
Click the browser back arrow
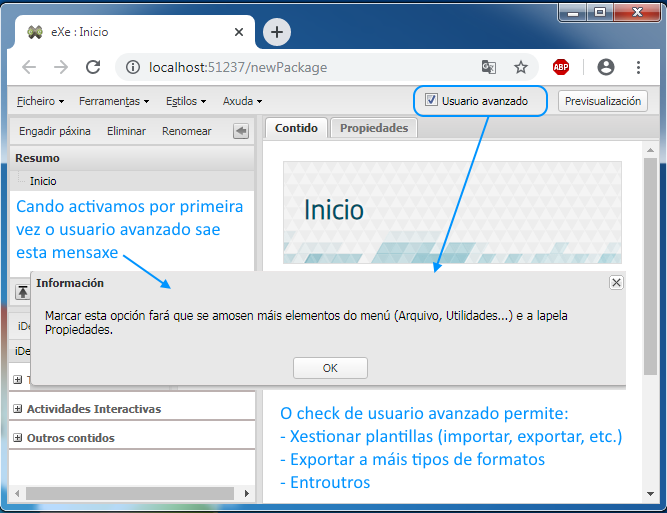point(29,68)
